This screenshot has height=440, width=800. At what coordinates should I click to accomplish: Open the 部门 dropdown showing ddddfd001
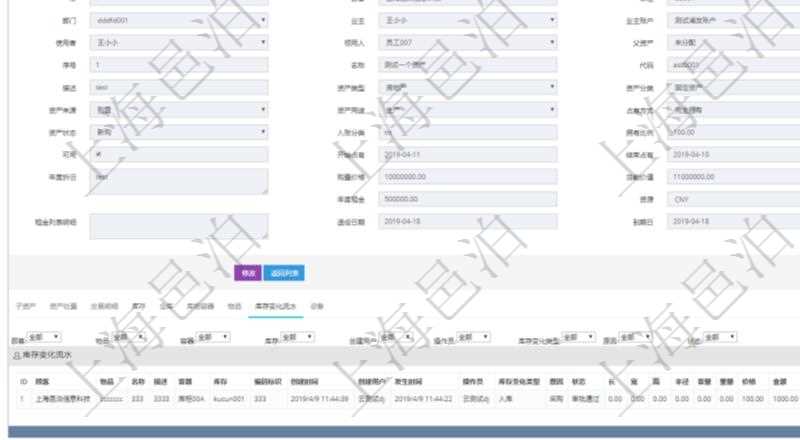coord(180,20)
